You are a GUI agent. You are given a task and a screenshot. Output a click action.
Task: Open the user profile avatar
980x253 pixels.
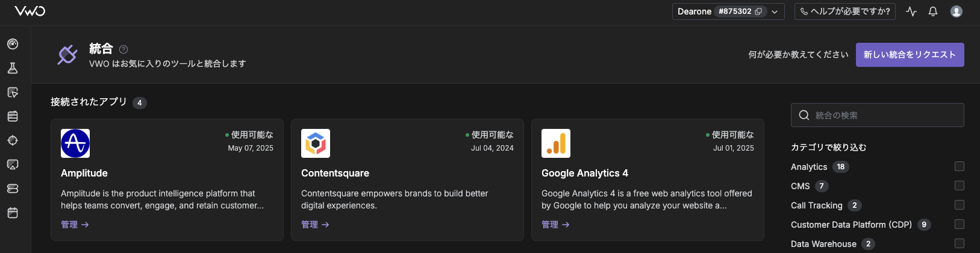pyautogui.click(x=957, y=11)
